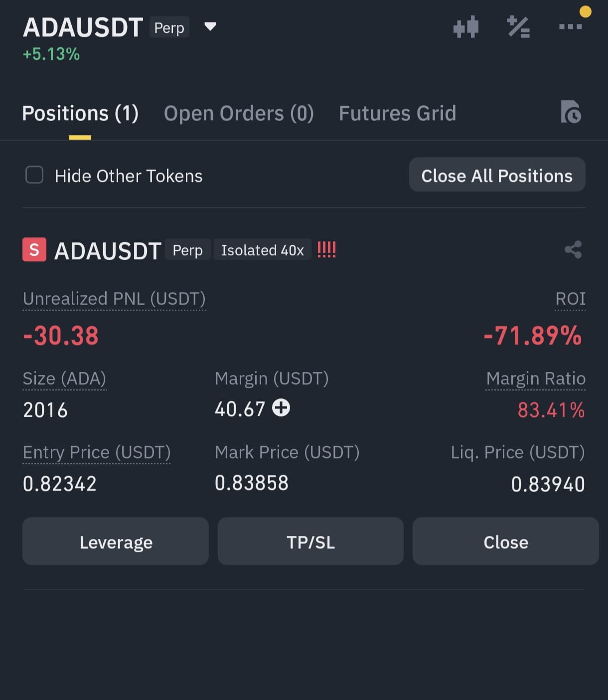Toggle Hide Other Tokens checkbox

coord(34,175)
